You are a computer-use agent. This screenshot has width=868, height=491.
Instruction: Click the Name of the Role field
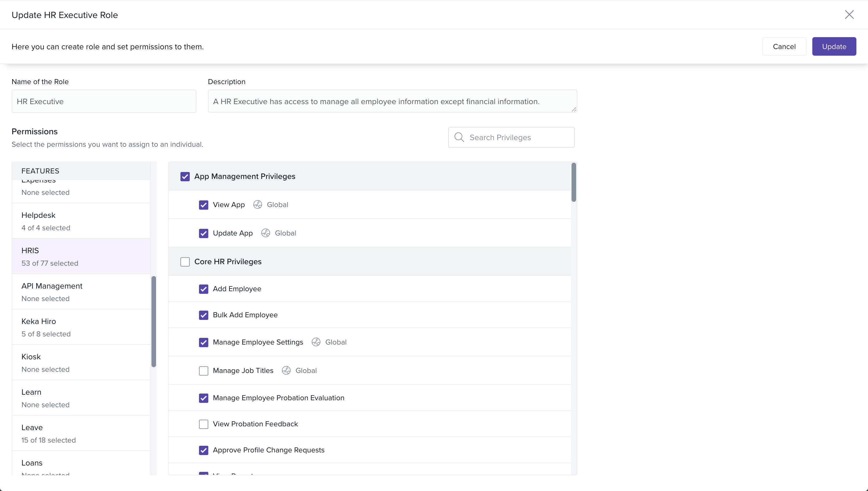[x=104, y=101]
